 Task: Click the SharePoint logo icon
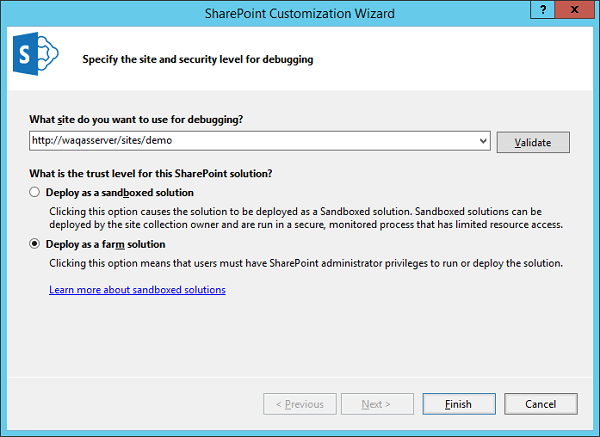pyautogui.click(x=36, y=57)
